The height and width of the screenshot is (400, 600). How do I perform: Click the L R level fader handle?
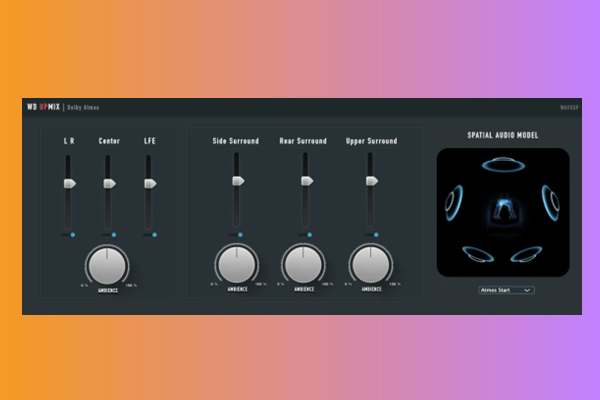pyautogui.click(x=70, y=184)
